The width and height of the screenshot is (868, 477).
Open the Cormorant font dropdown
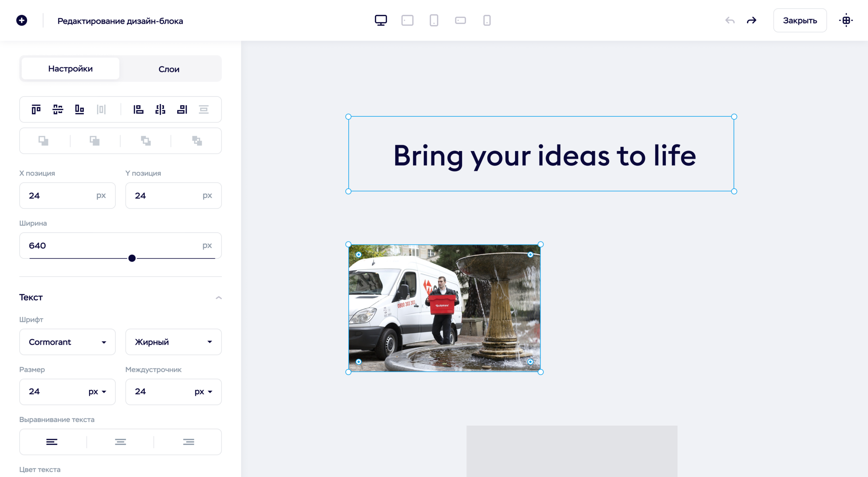tap(67, 342)
